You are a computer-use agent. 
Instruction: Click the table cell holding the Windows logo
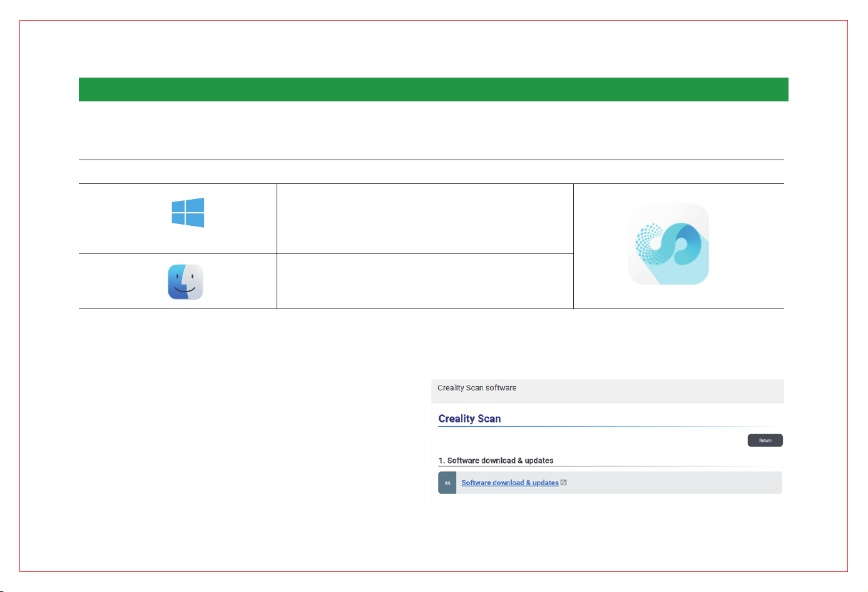click(x=178, y=218)
